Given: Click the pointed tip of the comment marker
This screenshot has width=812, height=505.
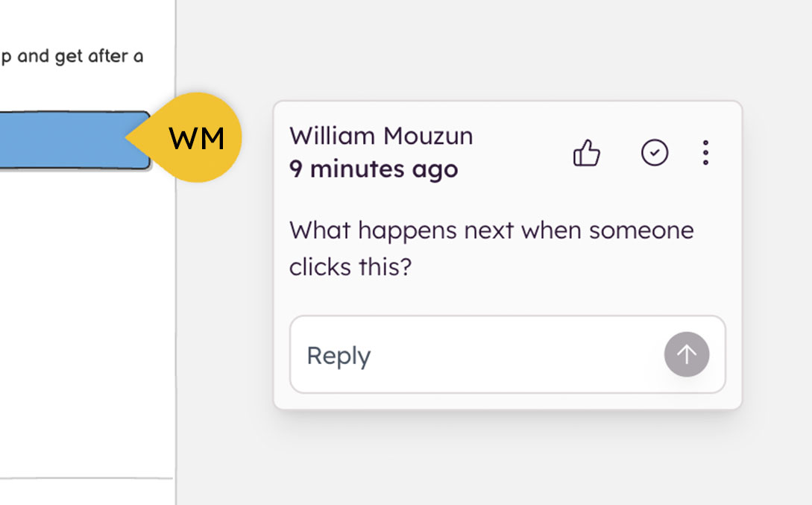Looking at the screenshot, I should (x=130, y=138).
